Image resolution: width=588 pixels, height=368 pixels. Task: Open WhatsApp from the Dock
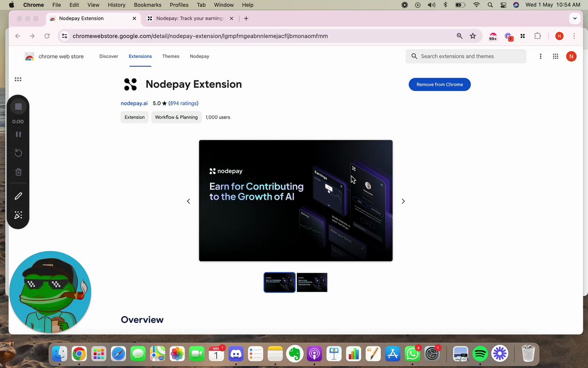coord(413,354)
